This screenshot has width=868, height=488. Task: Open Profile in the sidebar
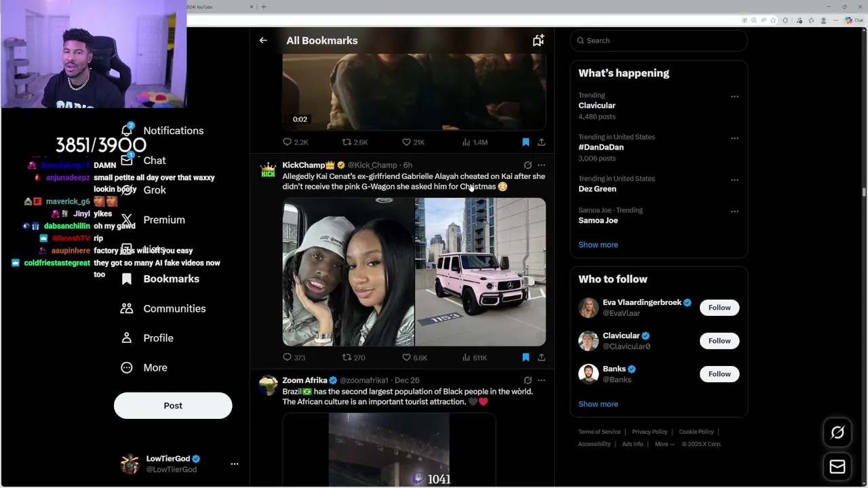tap(147, 338)
